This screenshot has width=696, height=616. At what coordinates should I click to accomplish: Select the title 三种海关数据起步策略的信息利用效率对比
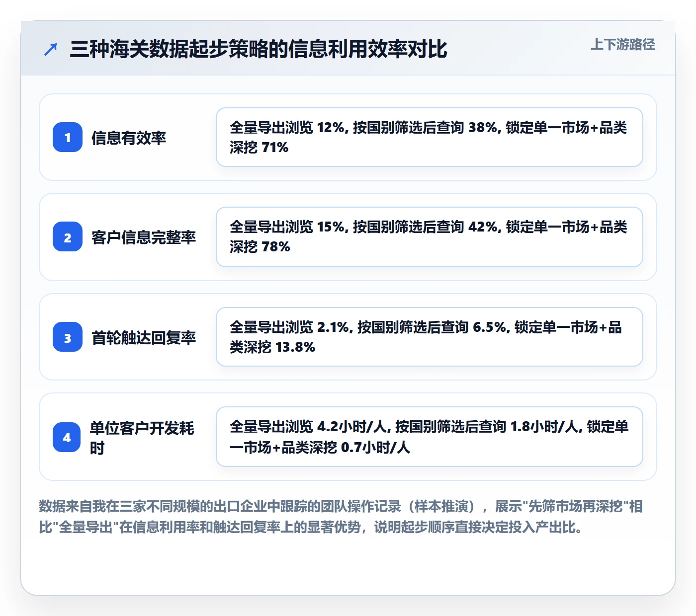click(259, 49)
